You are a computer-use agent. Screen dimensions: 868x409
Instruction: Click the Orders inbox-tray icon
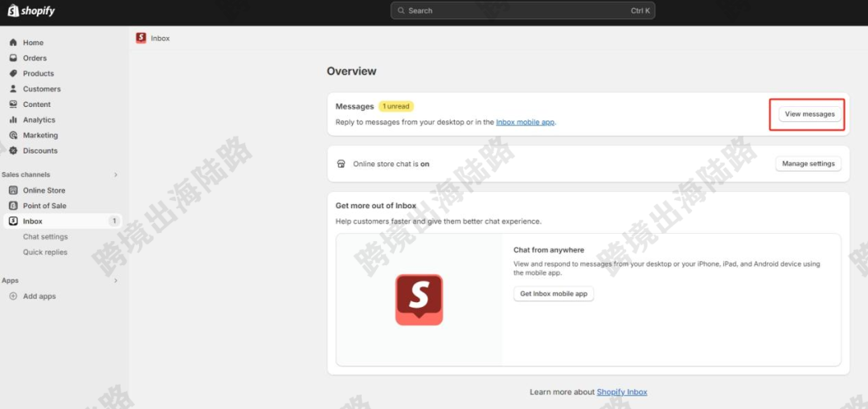click(x=14, y=58)
